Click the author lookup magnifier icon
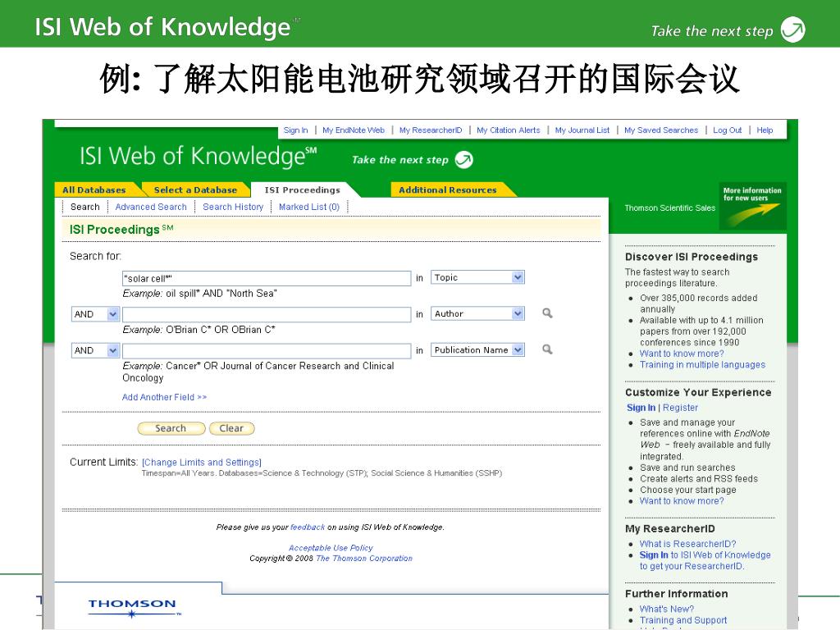Screen dimensions: 840x630 pos(547,313)
